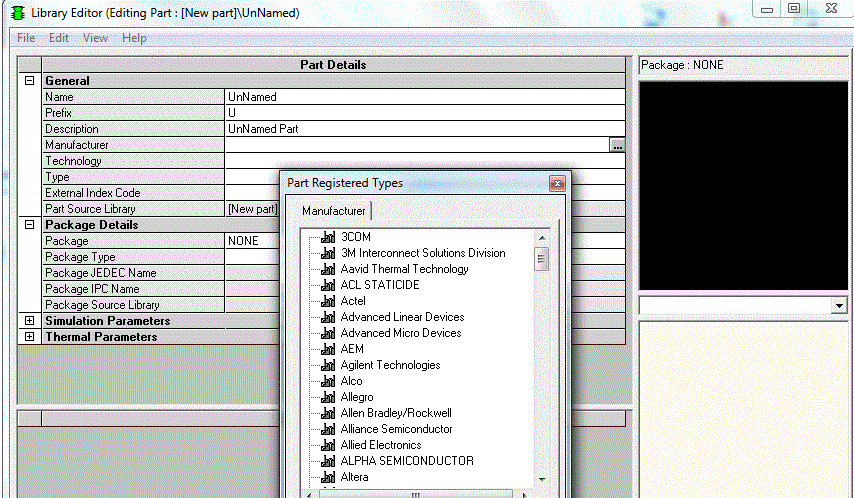This screenshot has width=854, height=498.
Task: Click the icon next to Allied Electronics
Action: coord(328,445)
